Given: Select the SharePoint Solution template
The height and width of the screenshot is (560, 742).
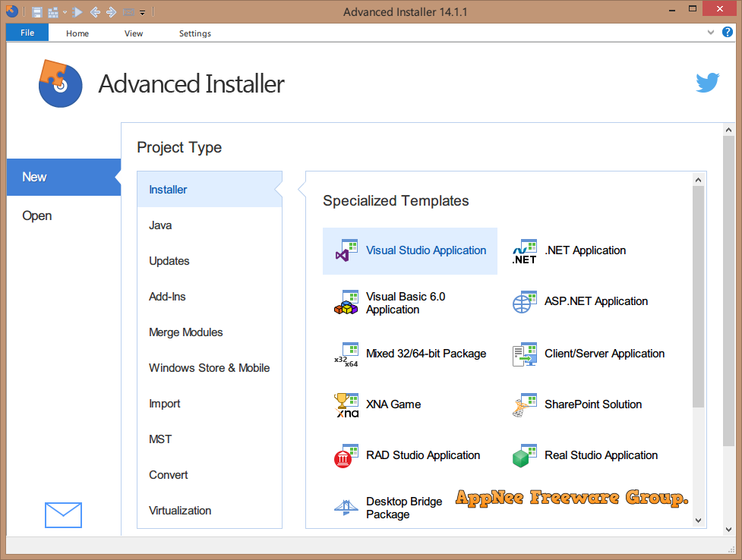Looking at the screenshot, I should pos(577,405).
